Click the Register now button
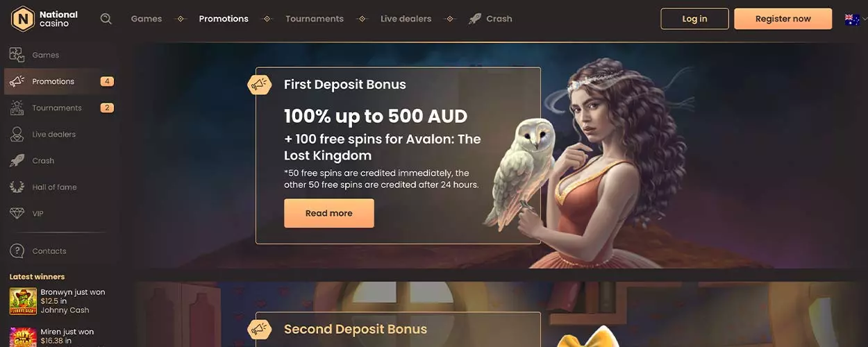The width and height of the screenshot is (868, 347). (783, 19)
